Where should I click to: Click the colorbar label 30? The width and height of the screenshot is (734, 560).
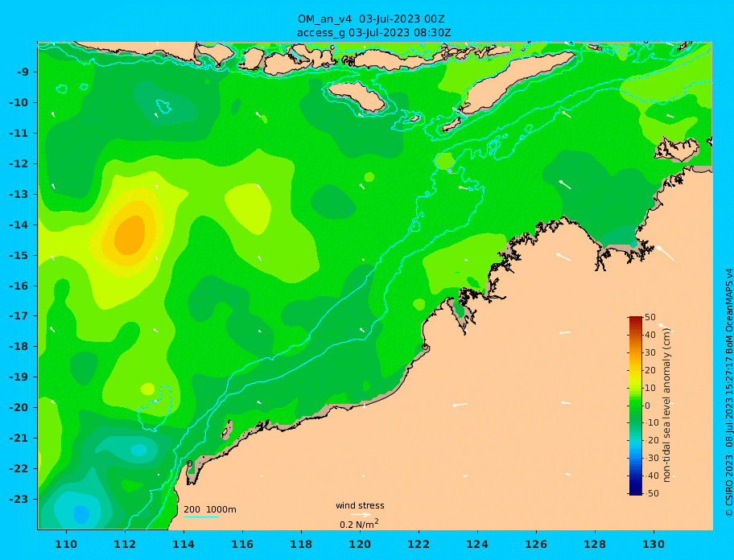650,352
